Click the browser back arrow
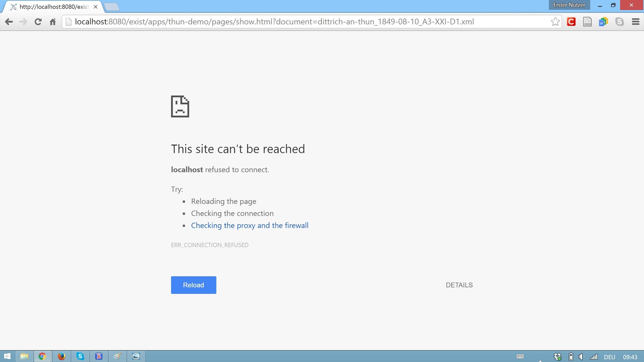This screenshot has height=362, width=644. point(9,22)
